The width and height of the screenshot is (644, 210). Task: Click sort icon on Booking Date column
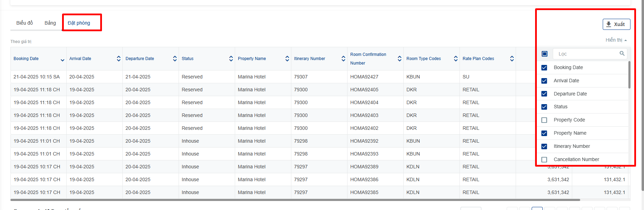tap(62, 60)
